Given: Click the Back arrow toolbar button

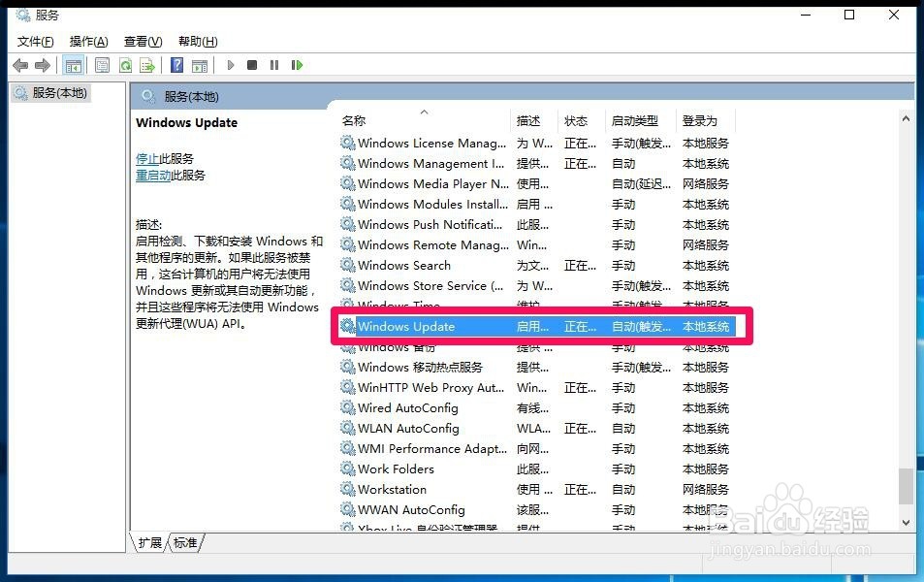Looking at the screenshot, I should [x=20, y=65].
